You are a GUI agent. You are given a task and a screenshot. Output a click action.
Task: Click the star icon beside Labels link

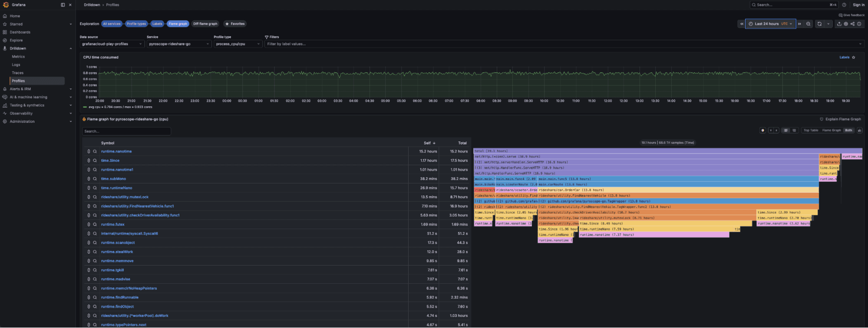coord(854,57)
